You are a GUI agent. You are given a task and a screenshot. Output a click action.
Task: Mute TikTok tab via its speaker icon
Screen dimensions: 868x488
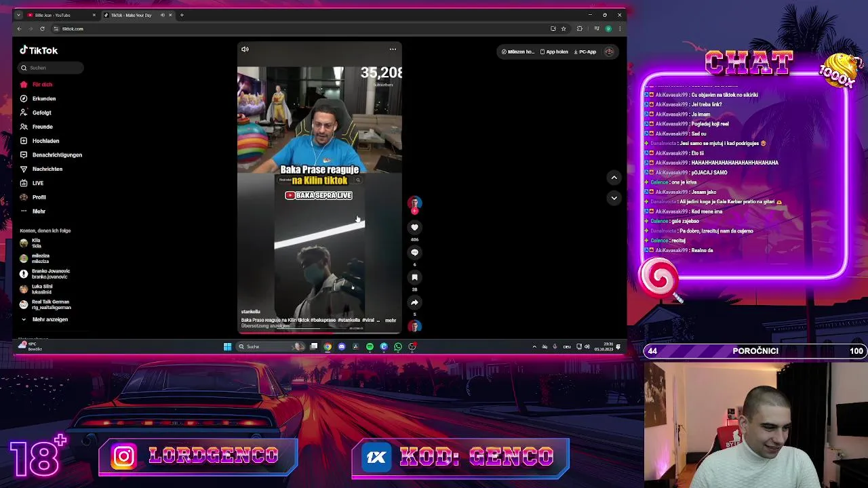point(162,15)
